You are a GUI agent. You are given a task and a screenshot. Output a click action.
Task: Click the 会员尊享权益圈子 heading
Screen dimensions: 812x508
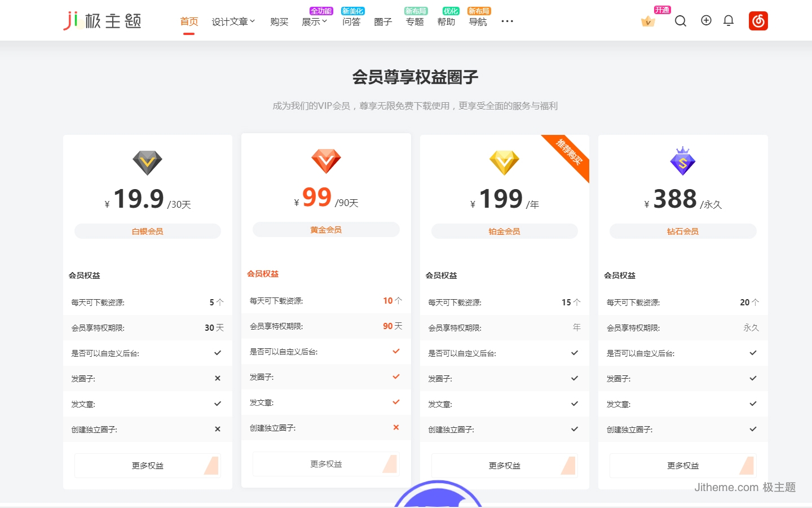click(416, 77)
